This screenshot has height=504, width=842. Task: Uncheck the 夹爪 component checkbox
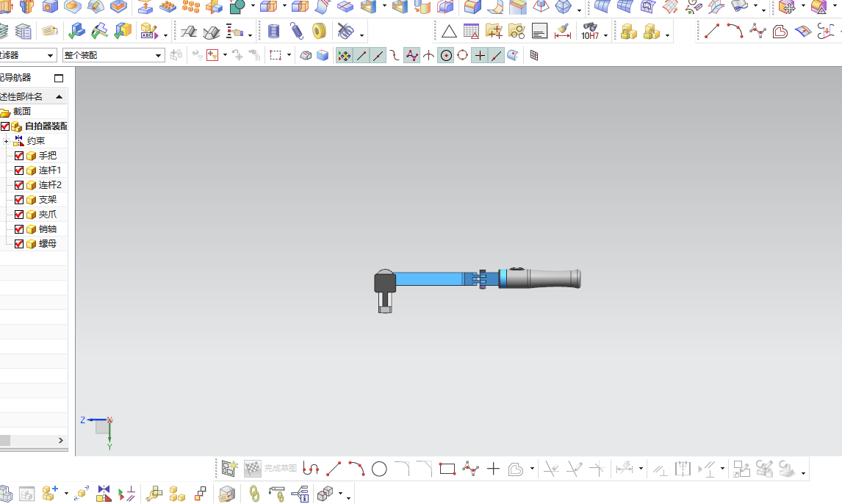coord(19,215)
